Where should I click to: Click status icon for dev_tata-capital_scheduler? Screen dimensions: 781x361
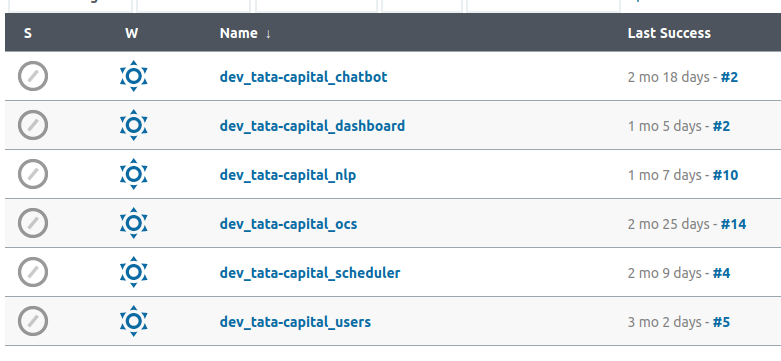(x=33, y=273)
